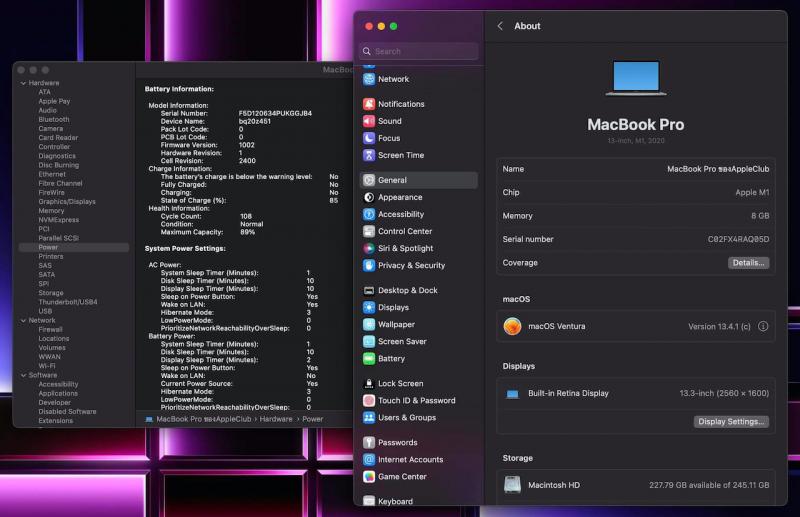Screen dimensions: 800x517
Task: Click the Name row in About
Action: coord(636,169)
